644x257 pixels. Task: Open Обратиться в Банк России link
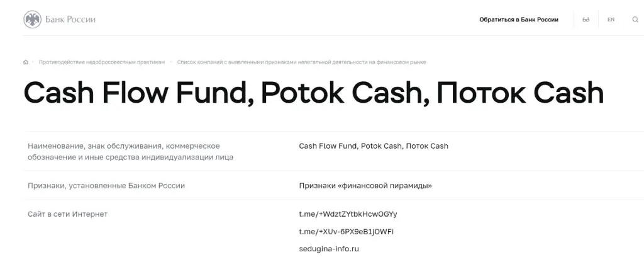point(519,20)
